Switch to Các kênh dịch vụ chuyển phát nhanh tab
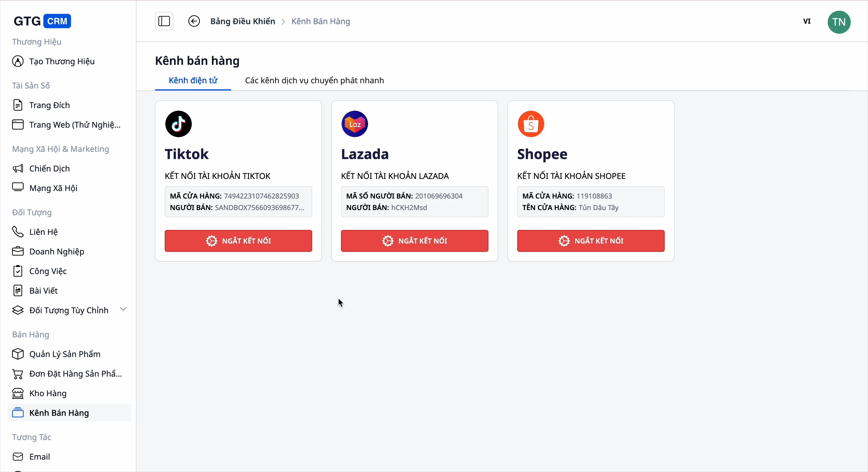This screenshot has height=472, width=868. [x=314, y=81]
